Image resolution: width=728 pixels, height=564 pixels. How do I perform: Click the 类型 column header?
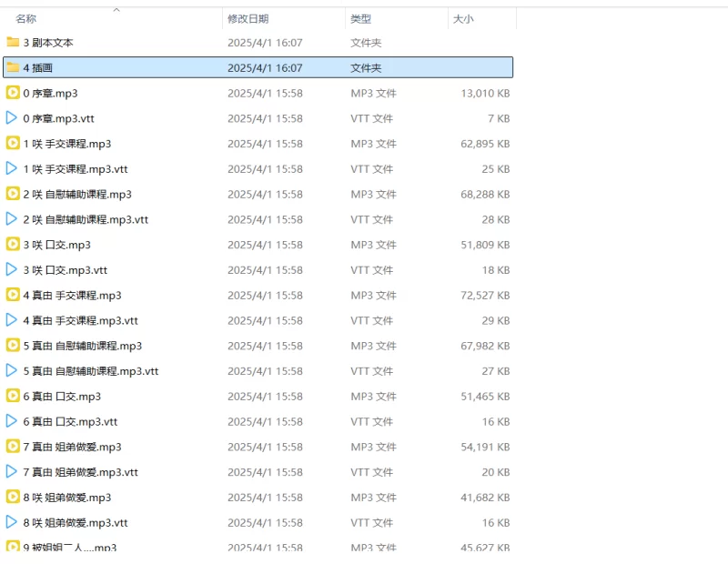pyautogui.click(x=360, y=19)
